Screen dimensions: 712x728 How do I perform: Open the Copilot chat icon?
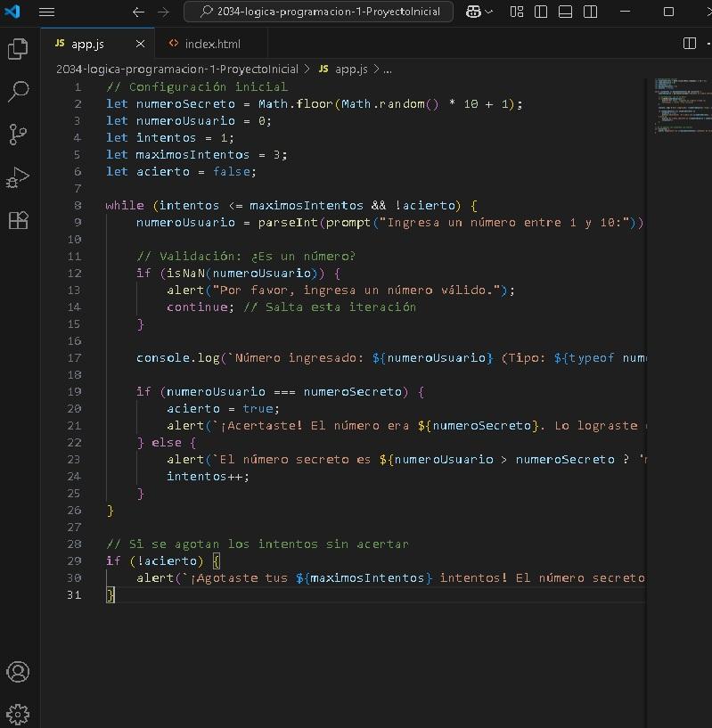point(473,12)
